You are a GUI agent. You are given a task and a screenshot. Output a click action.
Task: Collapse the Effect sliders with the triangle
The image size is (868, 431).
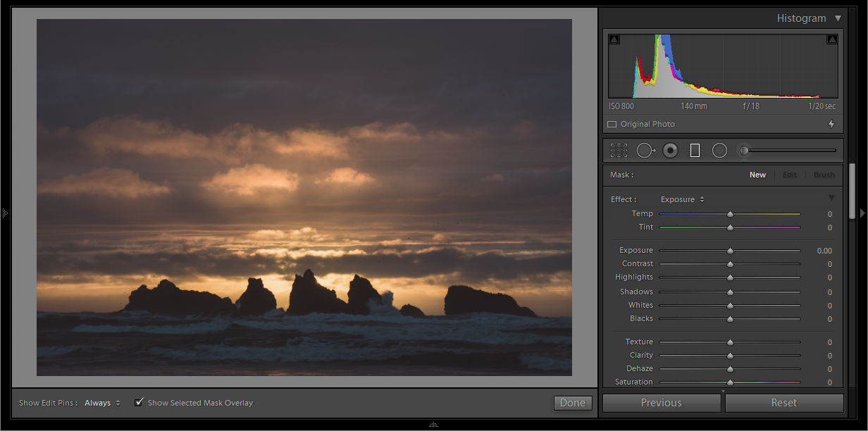(x=831, y=199)
